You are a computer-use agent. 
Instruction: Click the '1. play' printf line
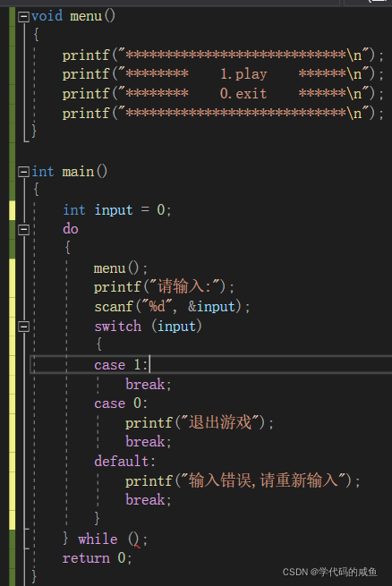point(223,74)
